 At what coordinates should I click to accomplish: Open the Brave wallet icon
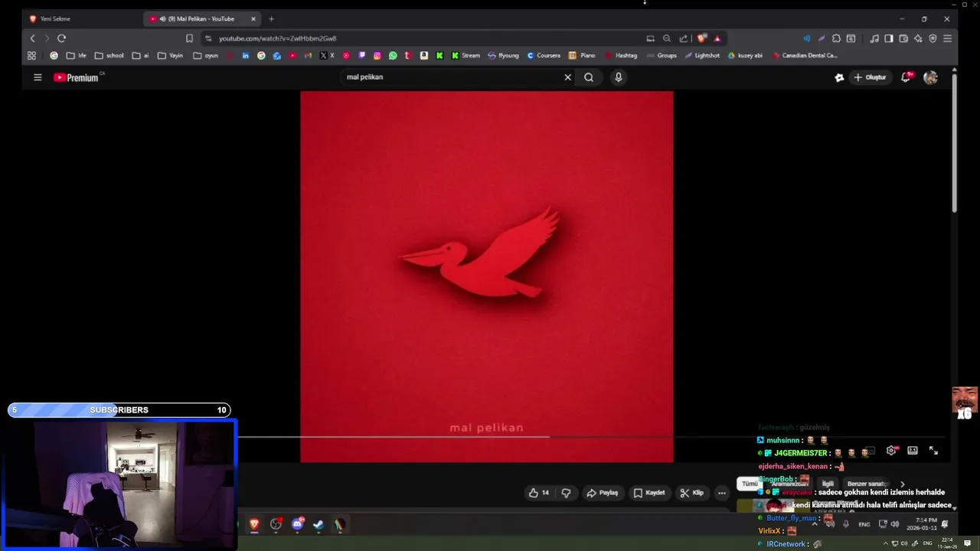[x=903, y=38]
